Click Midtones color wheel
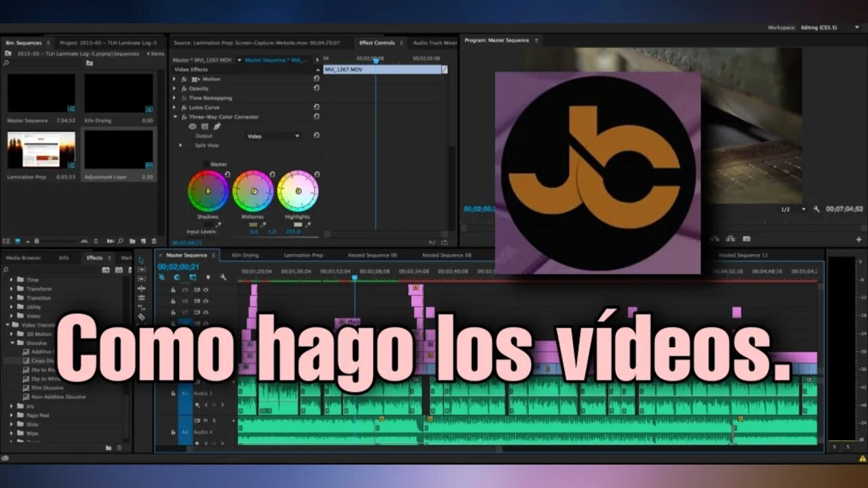Viewport: 868px width, 488px height. 254,191
